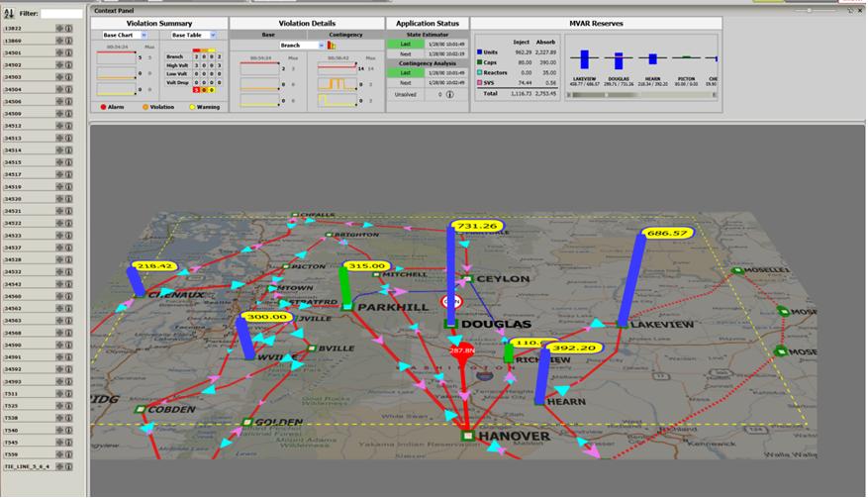The height and width of the screenshot is (498, 868).
Task: Click the info icon beside Unsolved count
Action: 449,95
